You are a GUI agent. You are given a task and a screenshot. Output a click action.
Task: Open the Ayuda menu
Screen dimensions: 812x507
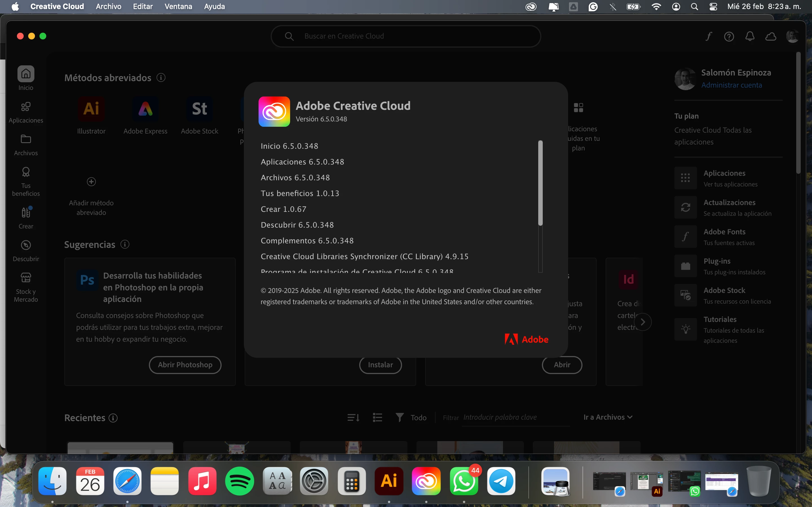[x=214, y=6]
